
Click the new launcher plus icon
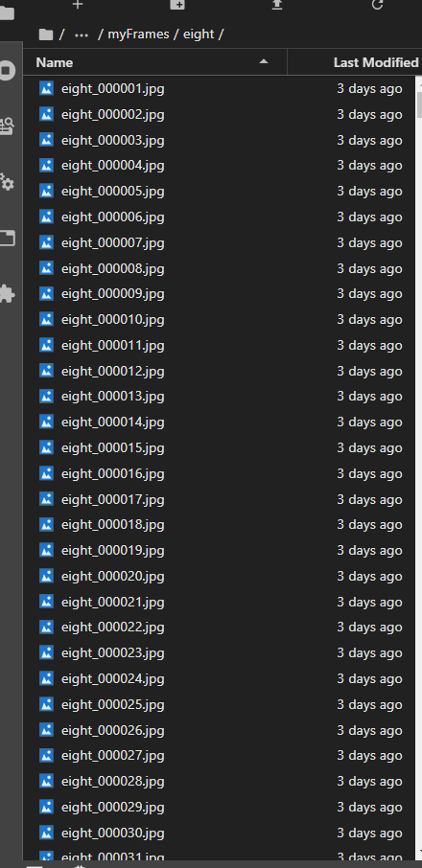pyautogui.click(x=78, y=5)
